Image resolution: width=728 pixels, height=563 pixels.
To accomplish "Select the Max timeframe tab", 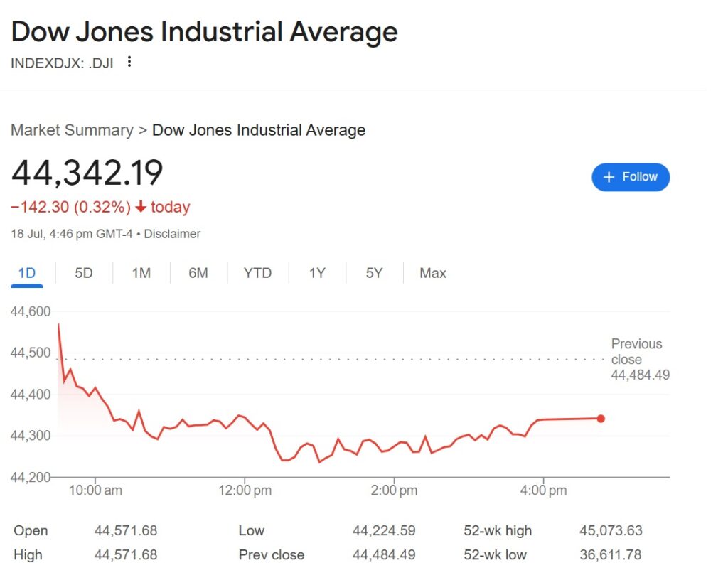I will tap(432, 273).
